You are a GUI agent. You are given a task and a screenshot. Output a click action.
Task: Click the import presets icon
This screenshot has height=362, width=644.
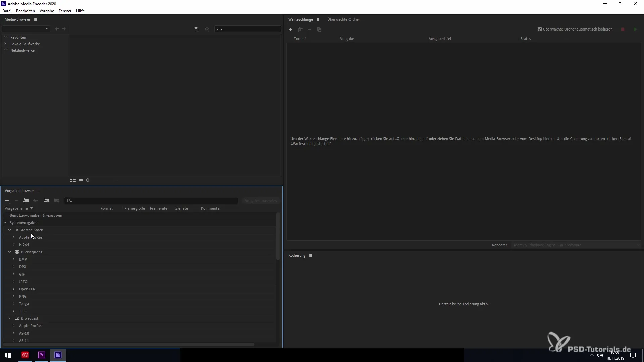(47, 201)
